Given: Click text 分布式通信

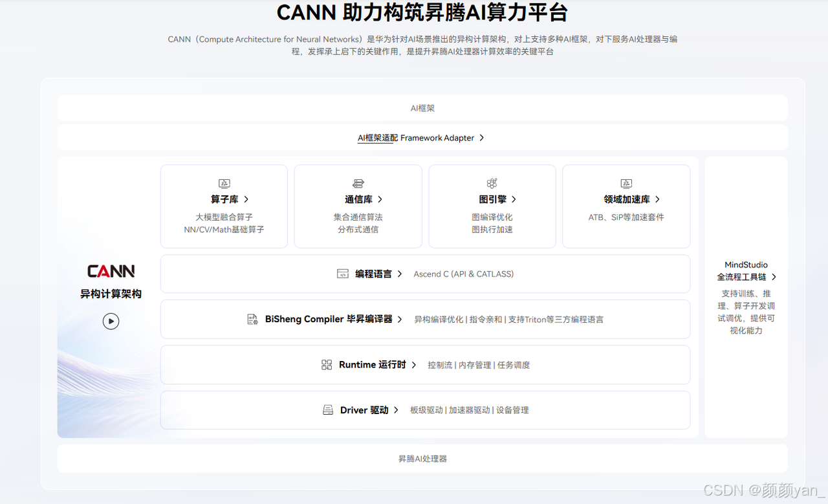Looking at the screenshot, I should point(358,230).
